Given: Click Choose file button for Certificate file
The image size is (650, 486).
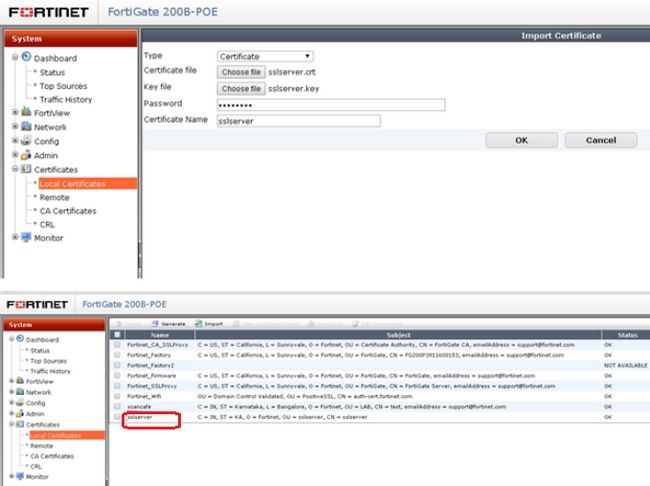Looking at the screenshot, I should point(241,72).
